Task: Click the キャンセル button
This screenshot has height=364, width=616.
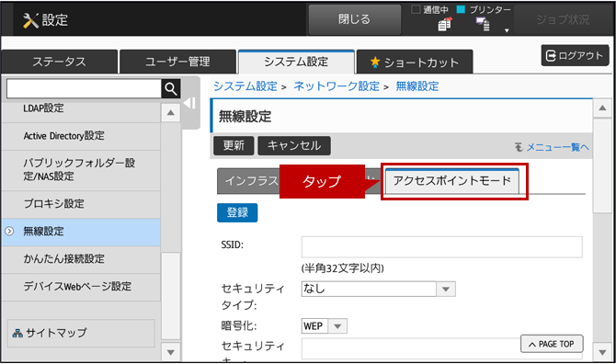Action: tap(294, 145)
